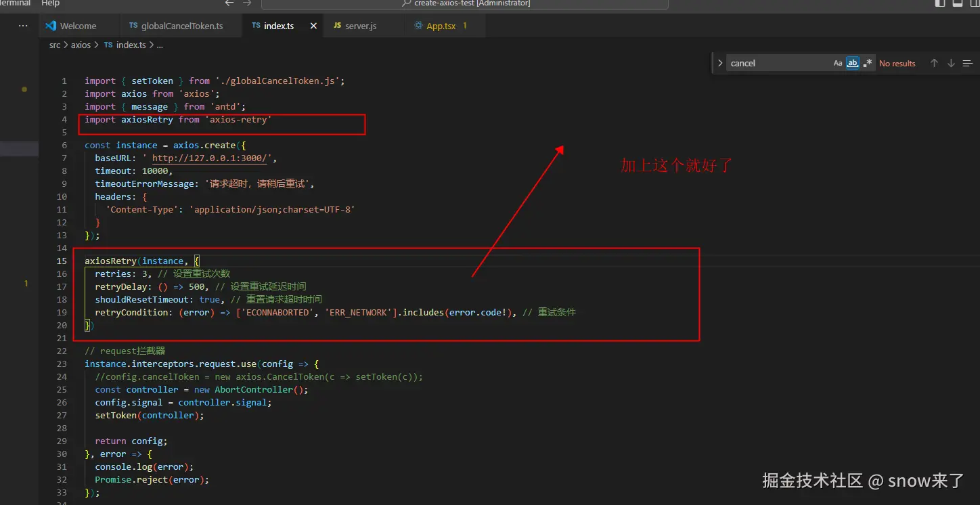The height and width of the screenshot is (505, 980).
Task: Go forward with the right arrow
Action: (248, 3)
